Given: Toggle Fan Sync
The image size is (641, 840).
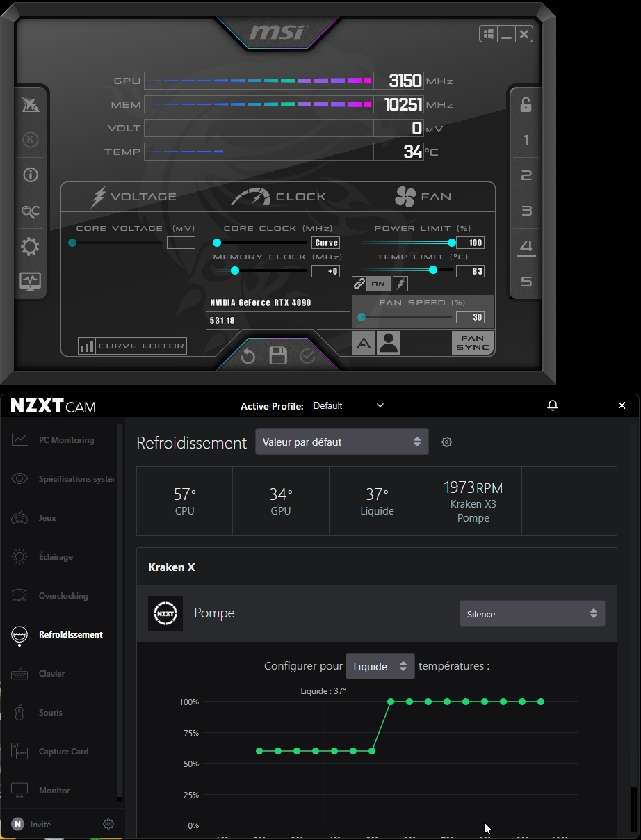Looking at the screenshot, I should coord(473,343).
